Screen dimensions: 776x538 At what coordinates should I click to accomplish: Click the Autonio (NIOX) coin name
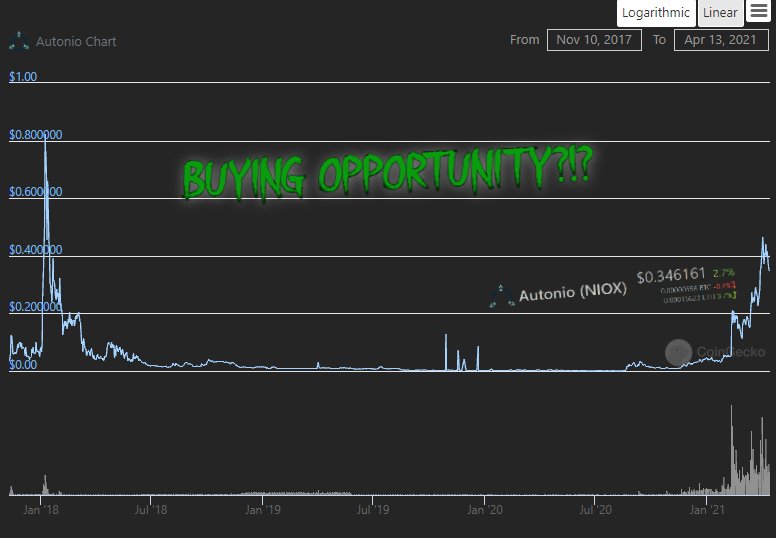pos(573,293)
